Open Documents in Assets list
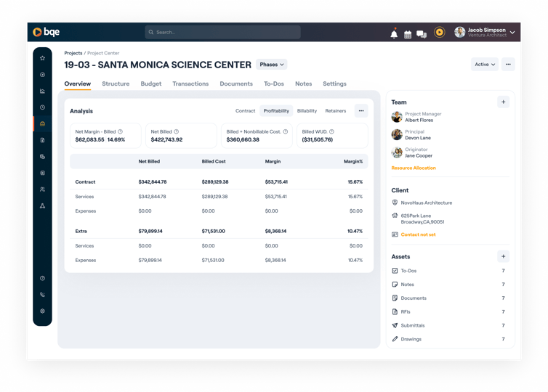 (x=448, y=298)
